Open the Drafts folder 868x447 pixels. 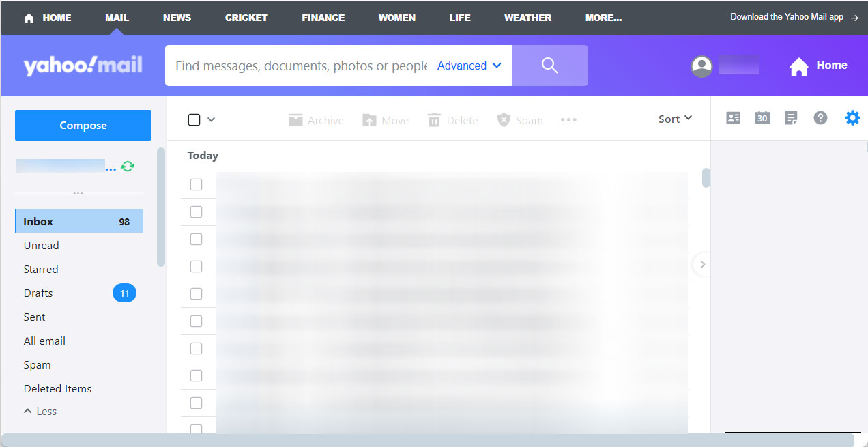coord(38,293)
